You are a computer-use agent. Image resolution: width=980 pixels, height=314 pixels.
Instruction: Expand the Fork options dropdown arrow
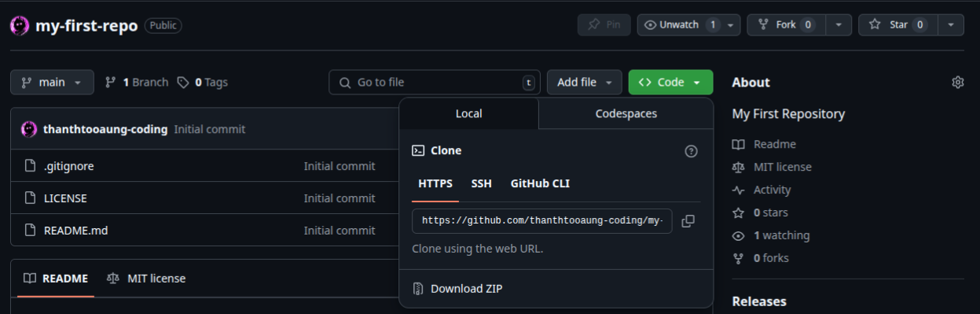[839, 25]
